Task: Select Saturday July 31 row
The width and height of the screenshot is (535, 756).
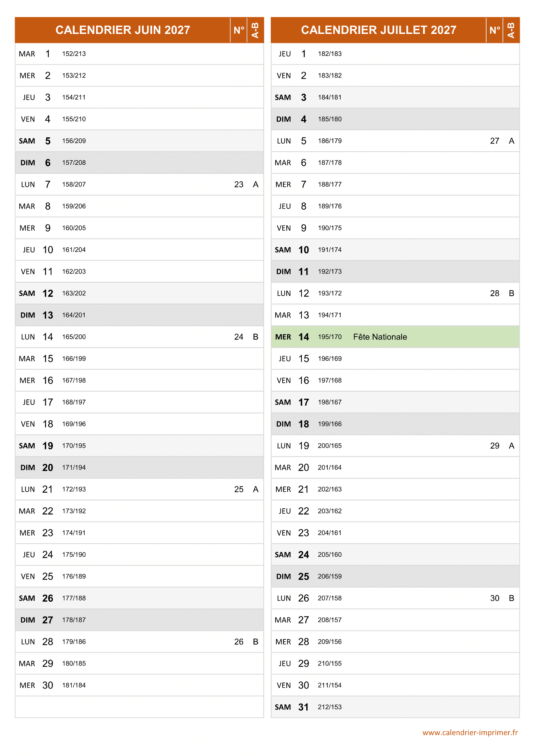Action: [x=395, y=707]
